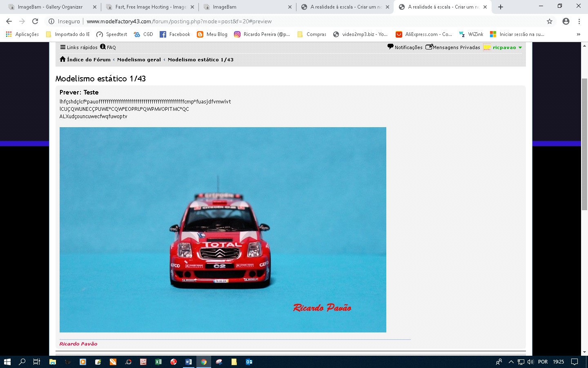The height and width of the screenshot is (368, 588).
Task: Open the Chrome profile account icon
Action: click(566, 21)
